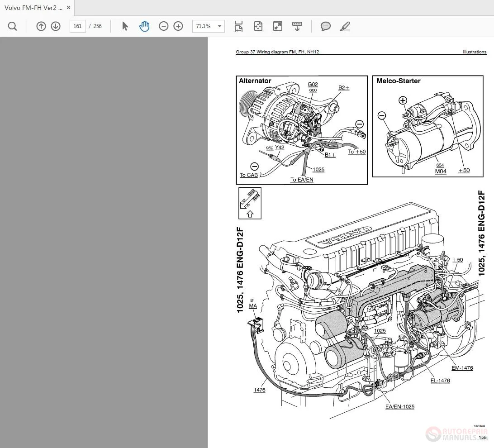The height and width of the screenshot is (448, 494).
Task: Activate the Hand pan tool
Action: point(144,26)
